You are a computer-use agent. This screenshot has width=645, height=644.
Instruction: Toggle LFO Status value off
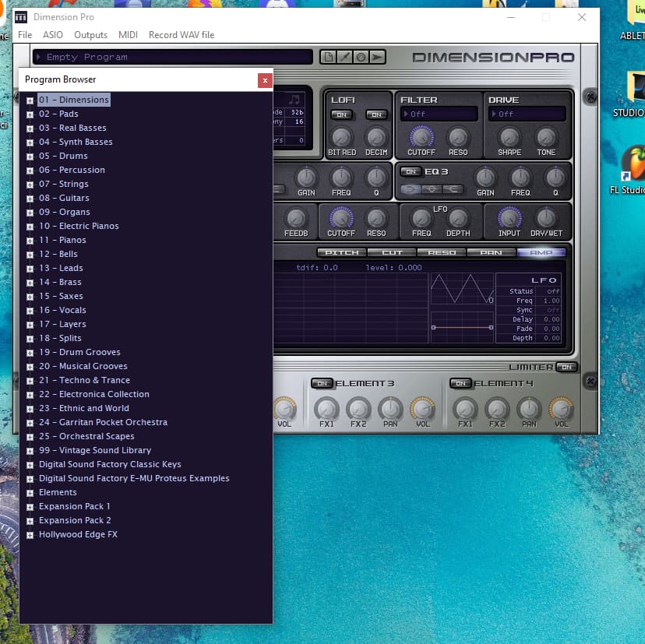pyautogui.click(x=553, y=291)
